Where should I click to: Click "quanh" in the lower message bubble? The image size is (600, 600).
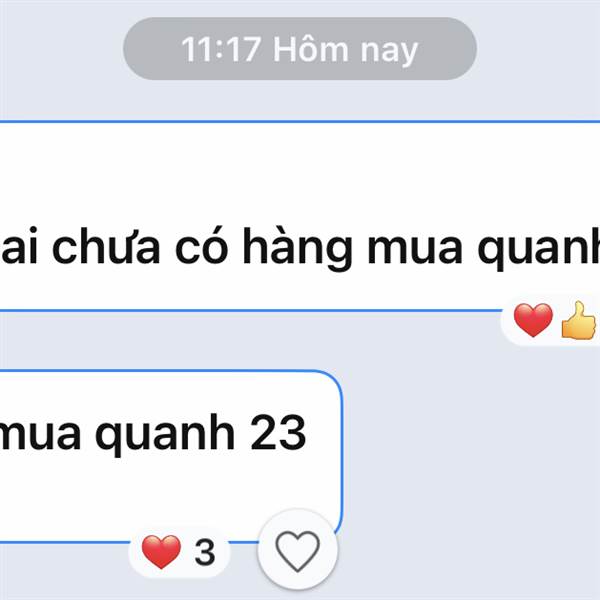click(165, 435)
